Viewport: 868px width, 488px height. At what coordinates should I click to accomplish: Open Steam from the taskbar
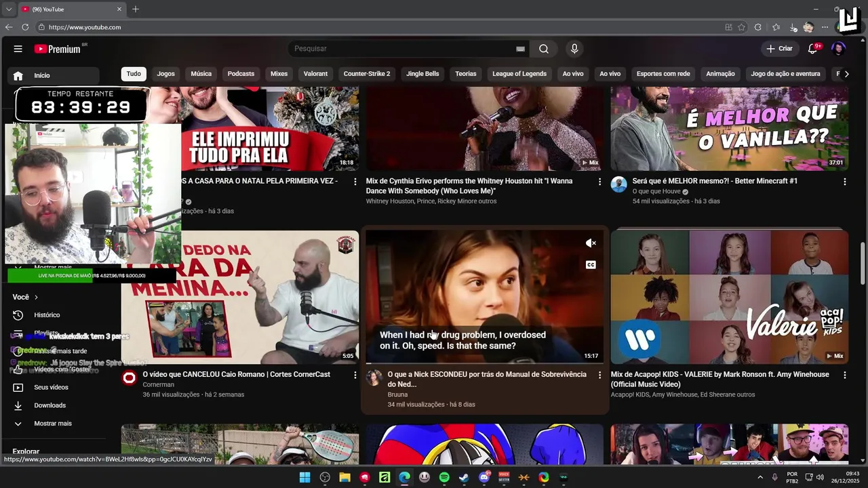pyautogui.click(x=464, y=477)
